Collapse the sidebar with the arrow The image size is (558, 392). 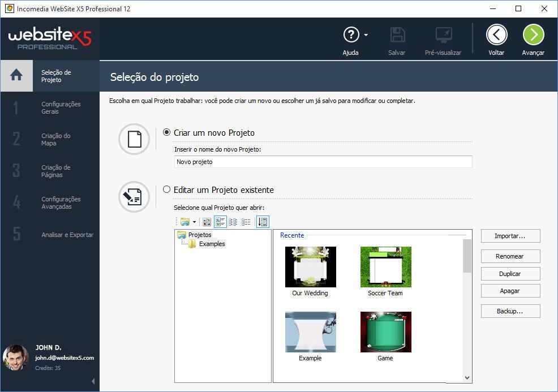pos(93,381)
